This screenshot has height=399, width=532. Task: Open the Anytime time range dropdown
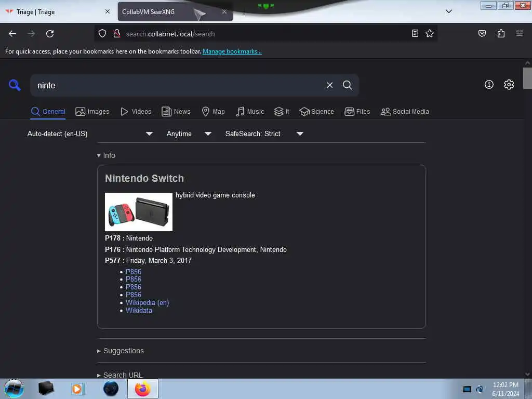coord(189,134)
